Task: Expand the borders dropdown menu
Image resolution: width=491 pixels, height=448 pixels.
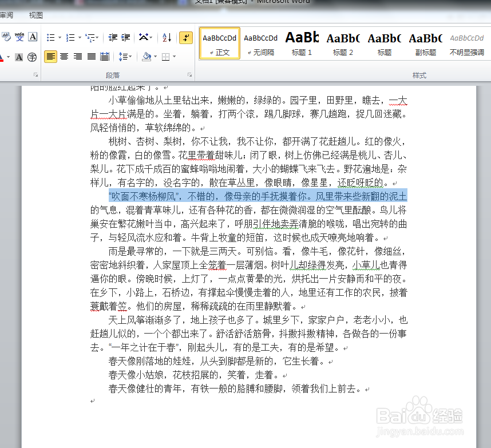Action: point(174,56)
